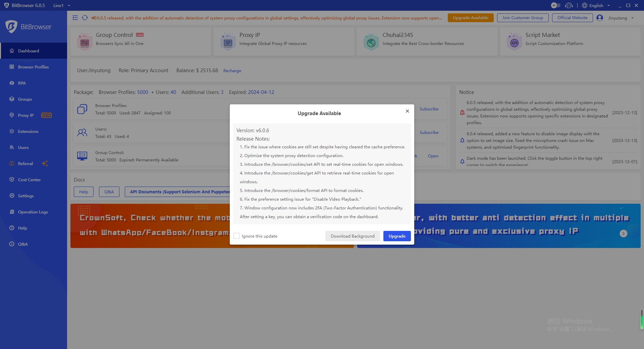Screen dimensions: 644x349
Task: Collapse the sidebar with hamburger icon
Action: click(75, 18)
